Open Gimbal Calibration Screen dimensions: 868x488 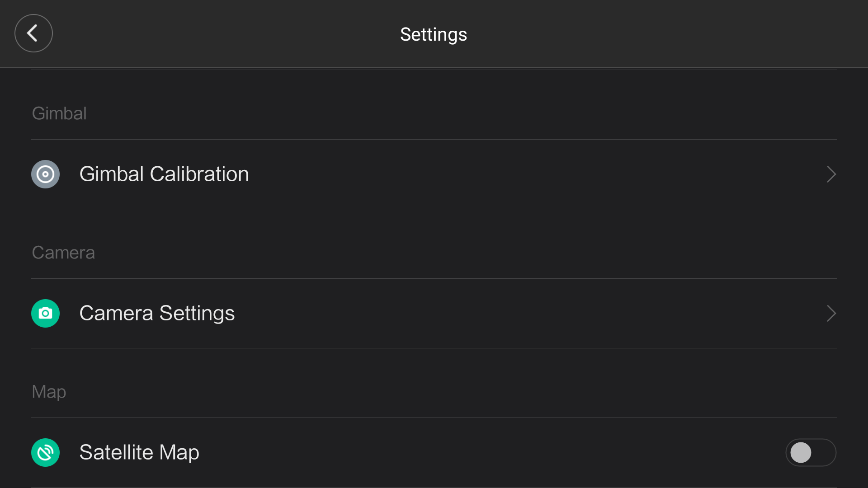[x=164, y=174]
